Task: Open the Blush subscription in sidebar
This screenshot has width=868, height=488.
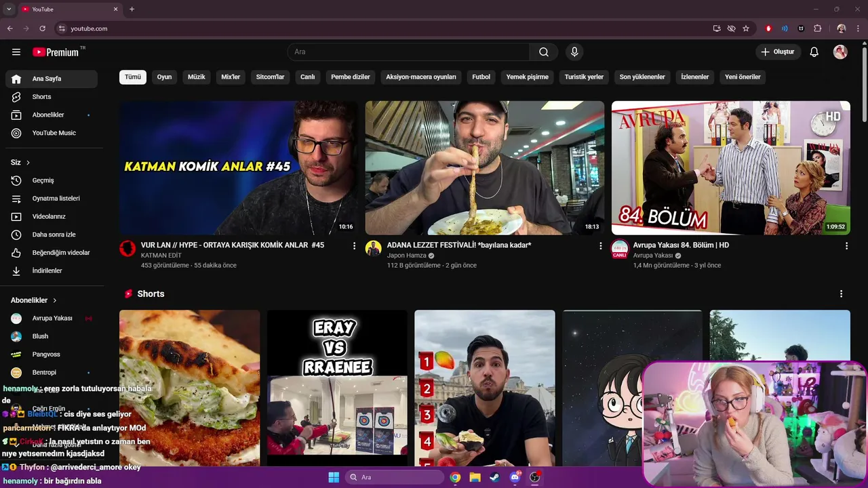Action: tap(52, 336)
